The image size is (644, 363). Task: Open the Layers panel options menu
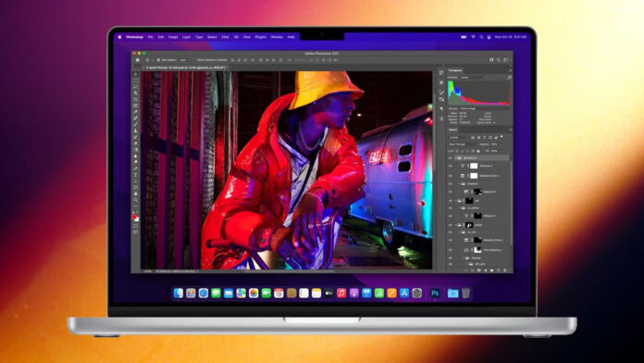(510, 130)
